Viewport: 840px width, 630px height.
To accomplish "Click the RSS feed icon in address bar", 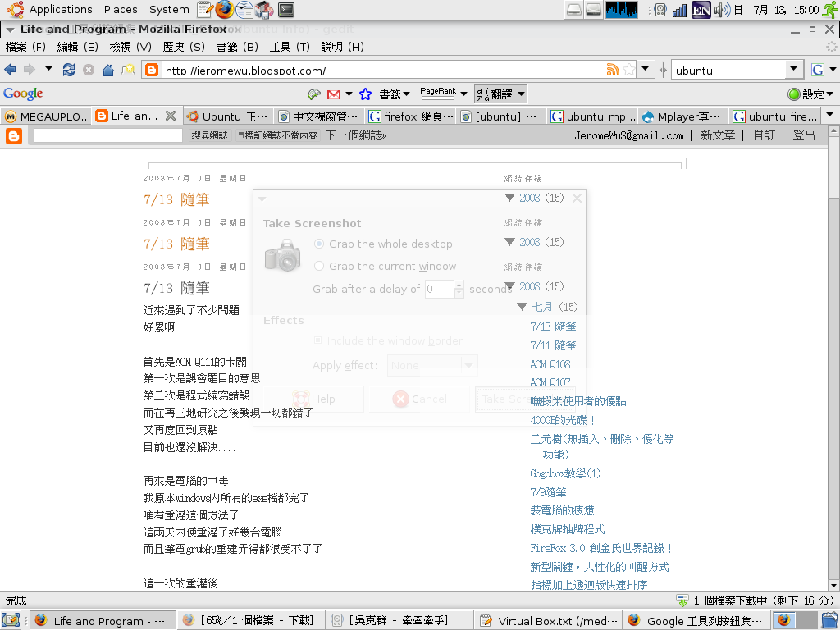I will coord(612,70).
